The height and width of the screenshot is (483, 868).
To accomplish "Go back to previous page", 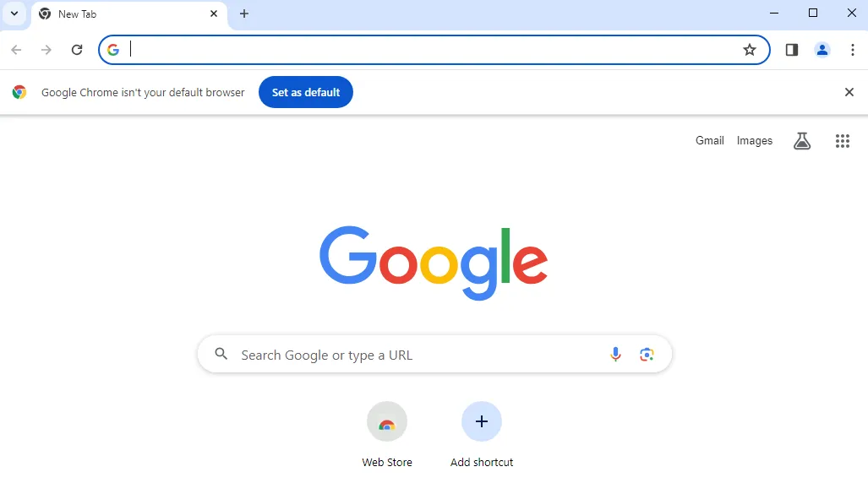I will pyautogui.click(x=17, y=50).
